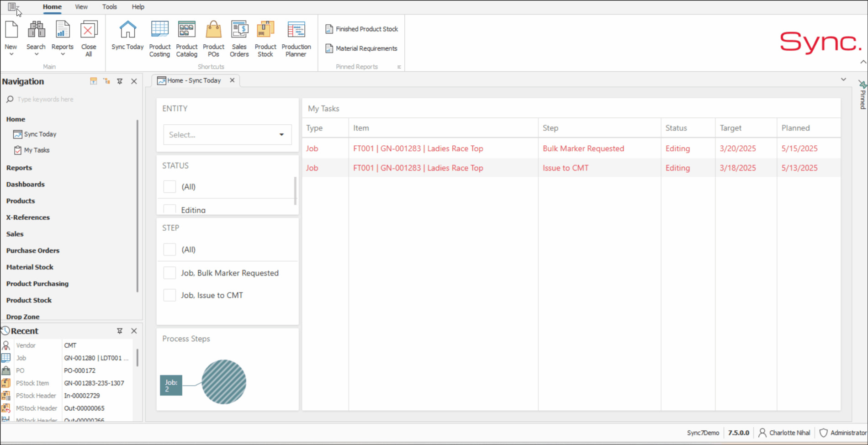
Task: Toggle the (All) checkbox under STEP
Action: tap(169, 249)
